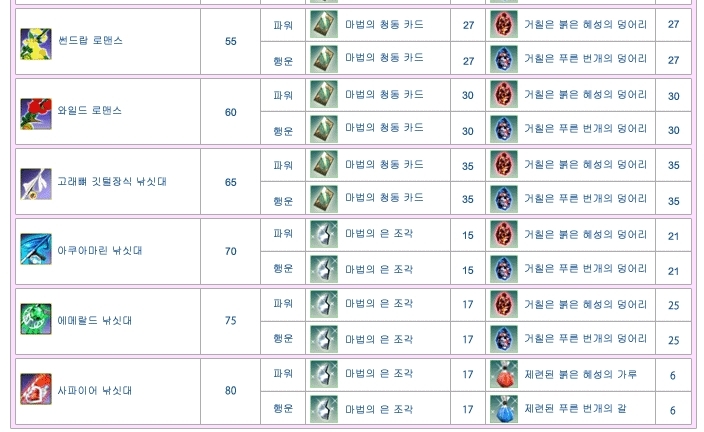
Task: Click level 70 cell for 아쿠아마린 낚싯대
Action: click(231, 252)
